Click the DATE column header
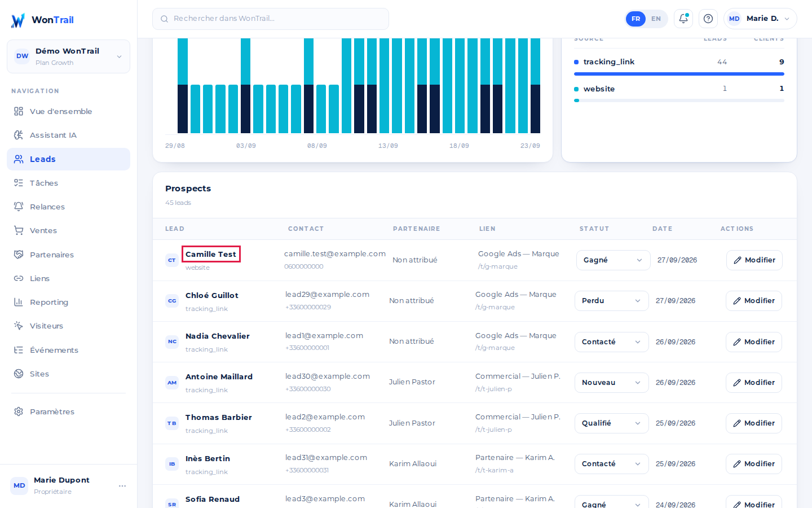Image resolution: width=812 pixels, height=508 pixels. [x=663, y=229]
